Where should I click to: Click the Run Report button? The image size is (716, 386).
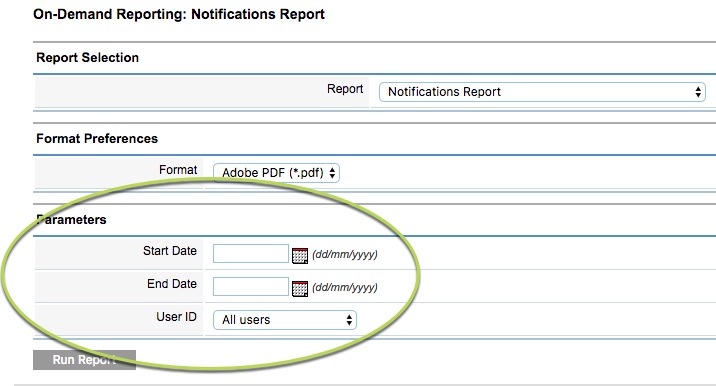pyautogui.click(x=84, y=360)
